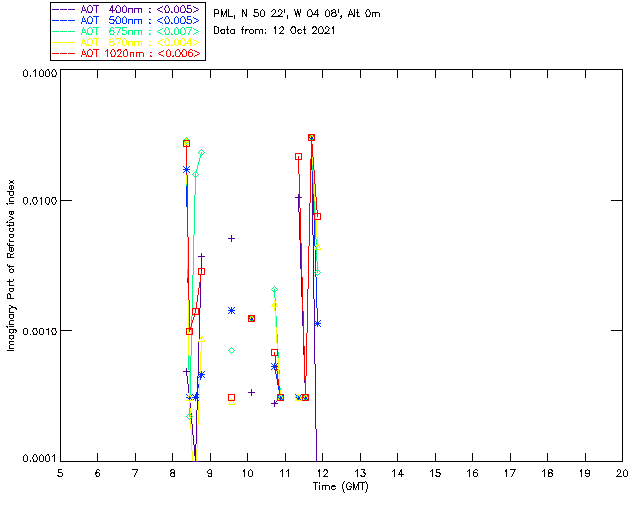Click the x-axis tick label 20
The image size is (640, 512).
click(622, 473)
